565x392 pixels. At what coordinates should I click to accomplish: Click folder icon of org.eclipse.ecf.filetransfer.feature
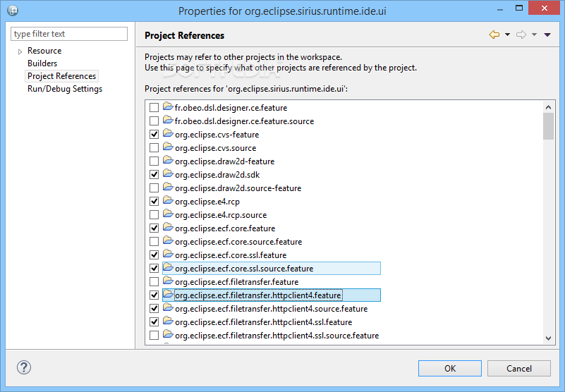pos(168,281)
